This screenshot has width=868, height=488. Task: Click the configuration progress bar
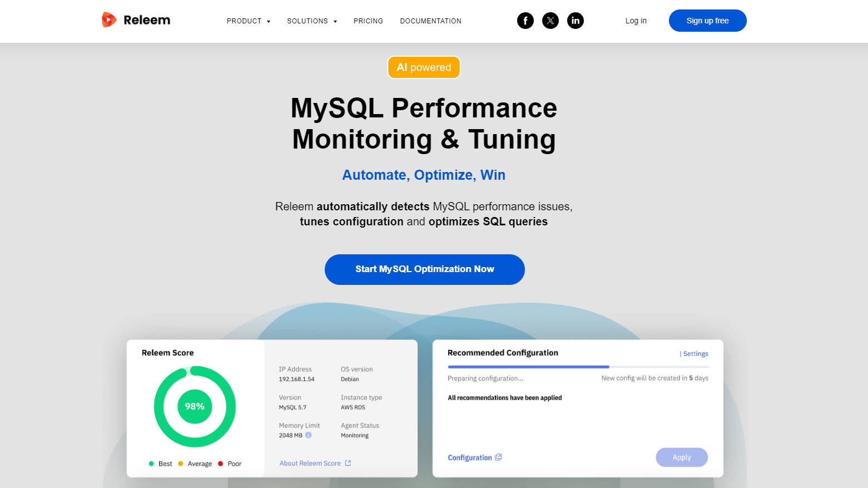578,367
